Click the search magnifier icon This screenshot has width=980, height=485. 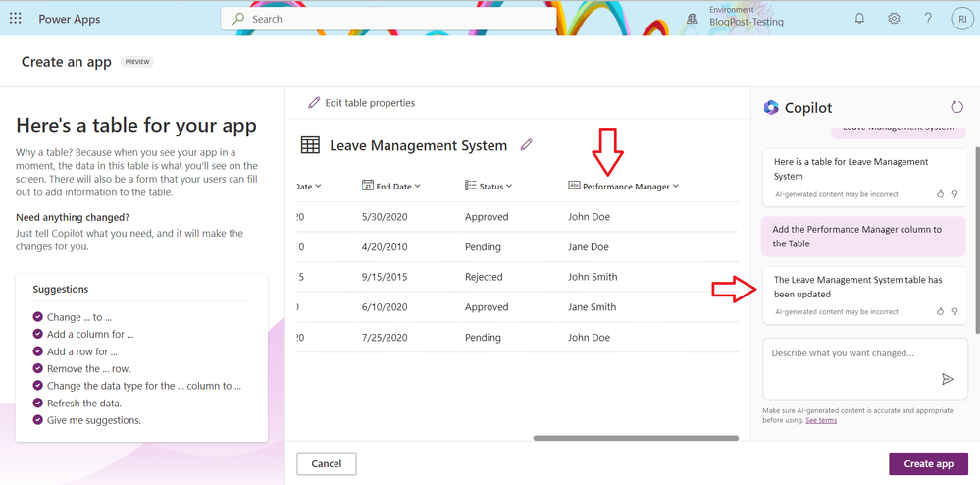[238, 19]
